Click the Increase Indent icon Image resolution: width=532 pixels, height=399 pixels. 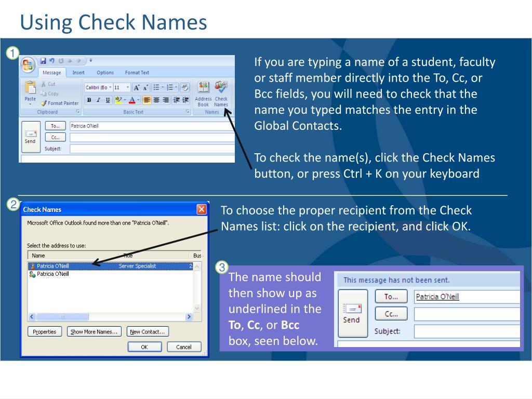(x=185, y=100)
